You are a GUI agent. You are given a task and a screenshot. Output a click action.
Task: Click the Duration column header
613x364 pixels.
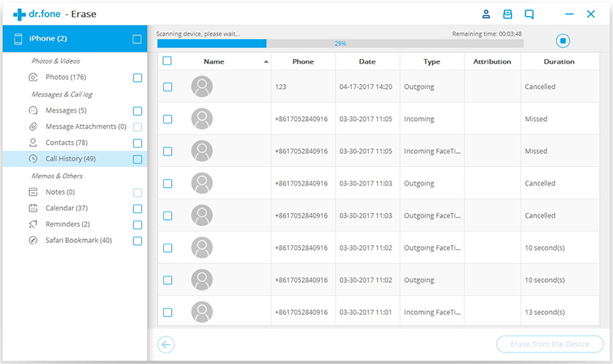pos(559,61)
